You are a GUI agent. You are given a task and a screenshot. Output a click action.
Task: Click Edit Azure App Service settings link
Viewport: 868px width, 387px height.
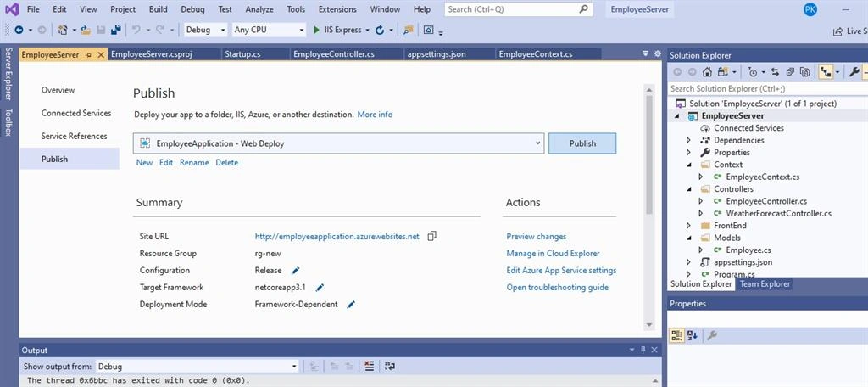pyautogui.click(x=561, y=271)
